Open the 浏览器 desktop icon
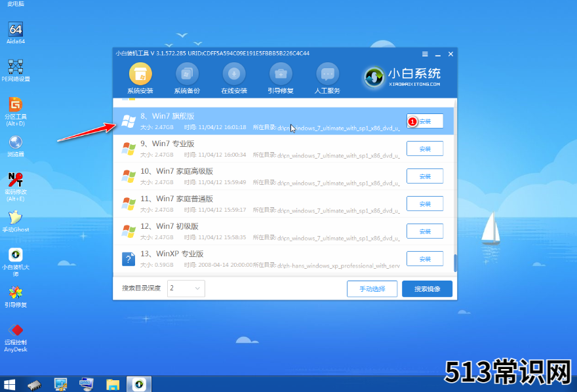 click(16, 146)
